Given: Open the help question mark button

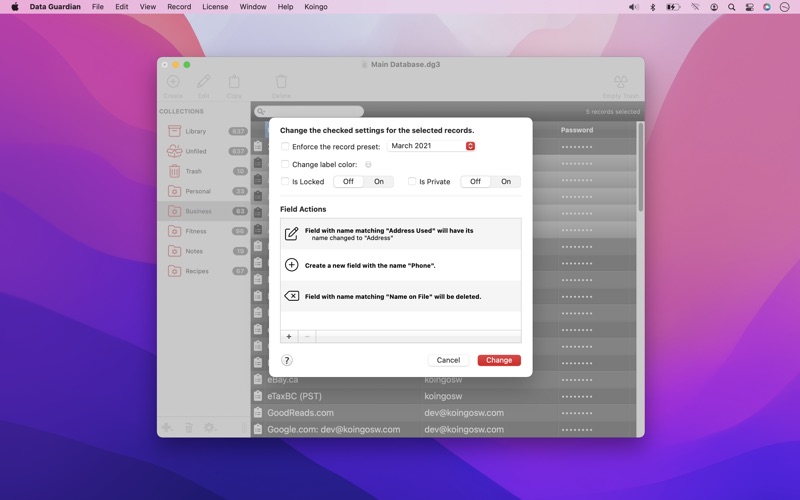Looking at the screenshot, I should [x=287, y=360].
